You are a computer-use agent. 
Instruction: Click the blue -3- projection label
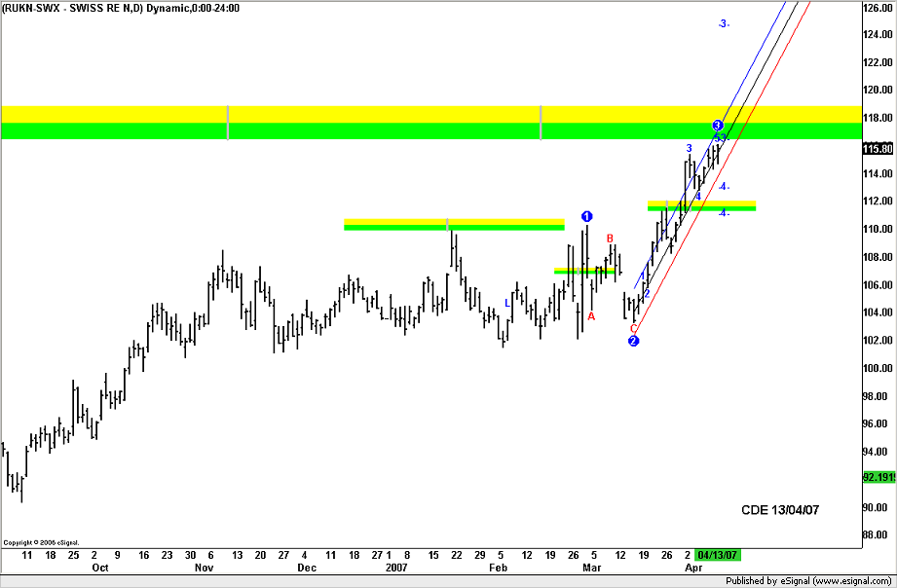pyautogui.click(x=723, y=23)
